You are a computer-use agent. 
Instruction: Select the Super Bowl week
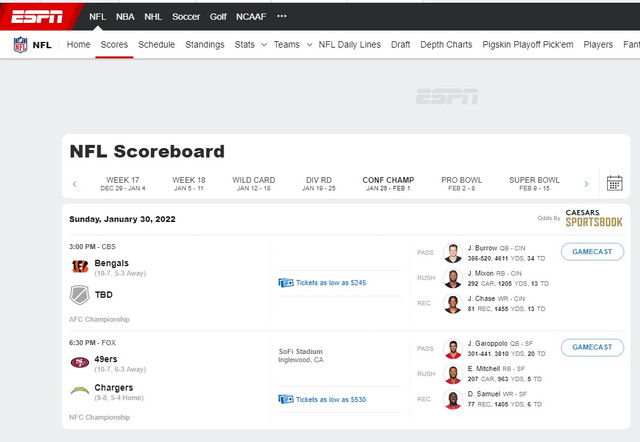534,184
